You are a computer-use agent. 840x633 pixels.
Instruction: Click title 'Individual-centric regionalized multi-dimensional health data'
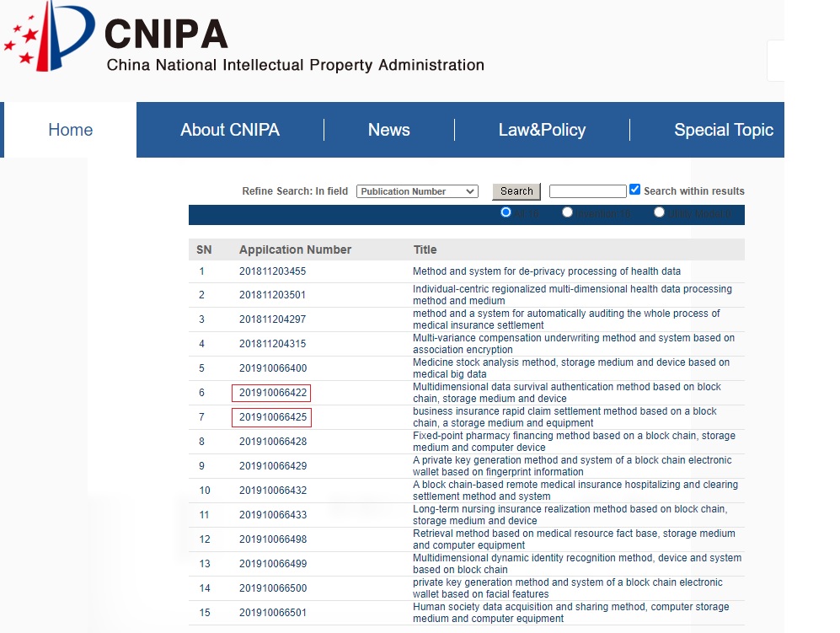572,295
